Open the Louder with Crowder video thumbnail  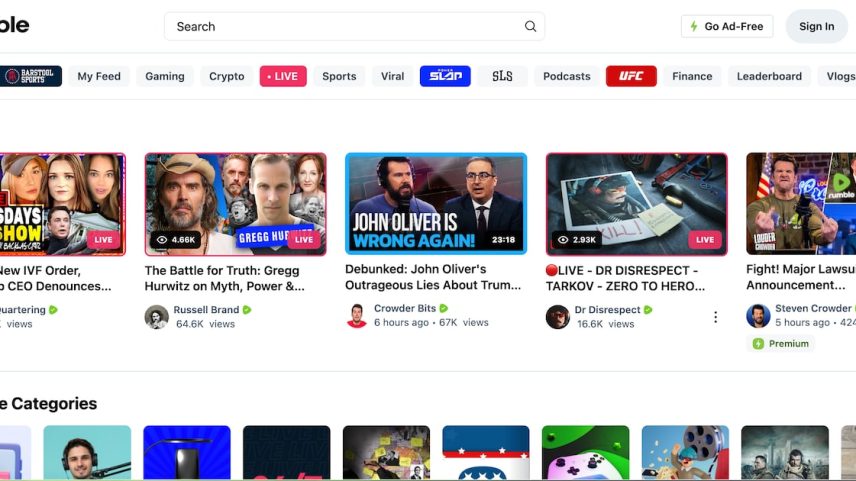[x=801, y=204]
